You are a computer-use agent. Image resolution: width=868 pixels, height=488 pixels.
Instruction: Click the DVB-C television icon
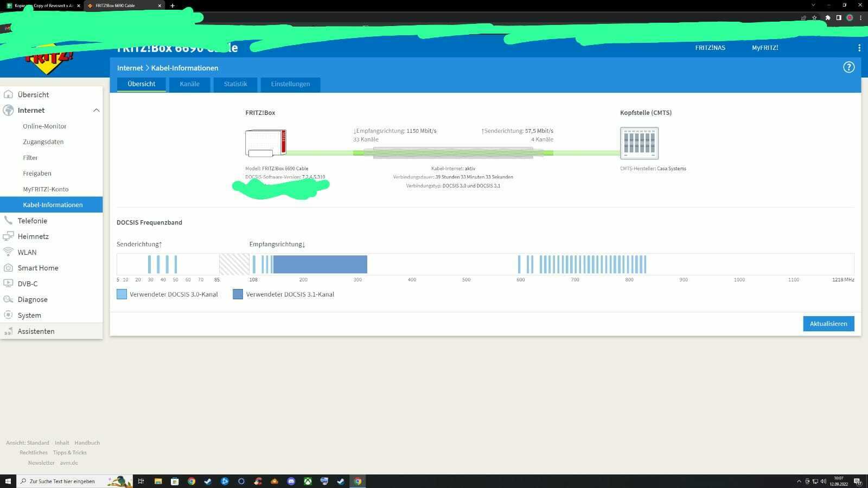click(x=8, y=284)
